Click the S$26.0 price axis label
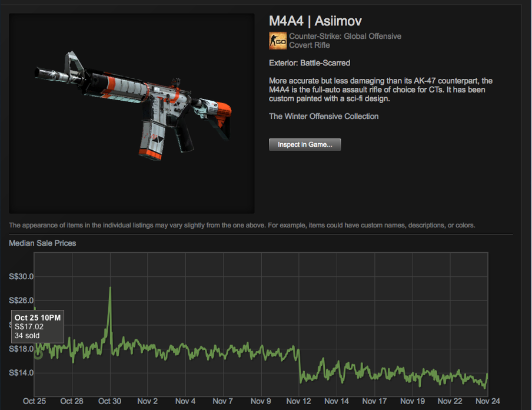This screenshot has height=410, width=532. 21,300
